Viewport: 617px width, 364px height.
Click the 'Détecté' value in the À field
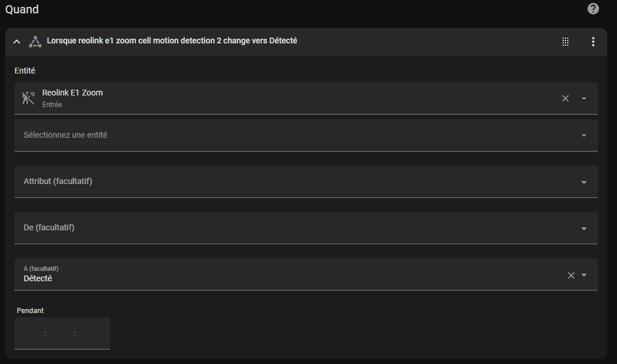click(38, 278)
